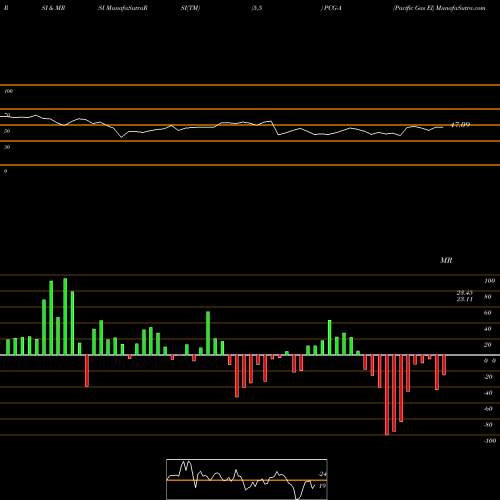
Task: Click the 23.45 value near MR axis
Action: [x=465, y=293]
